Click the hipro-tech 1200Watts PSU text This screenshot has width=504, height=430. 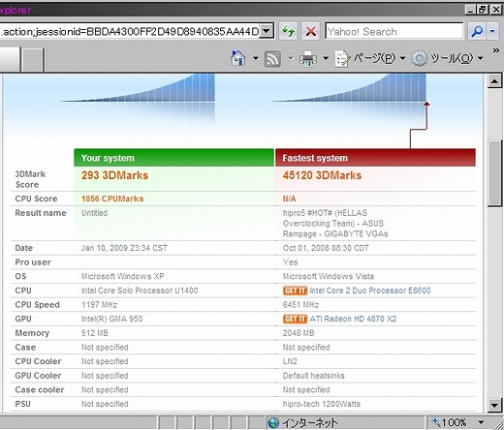[322, 404]
